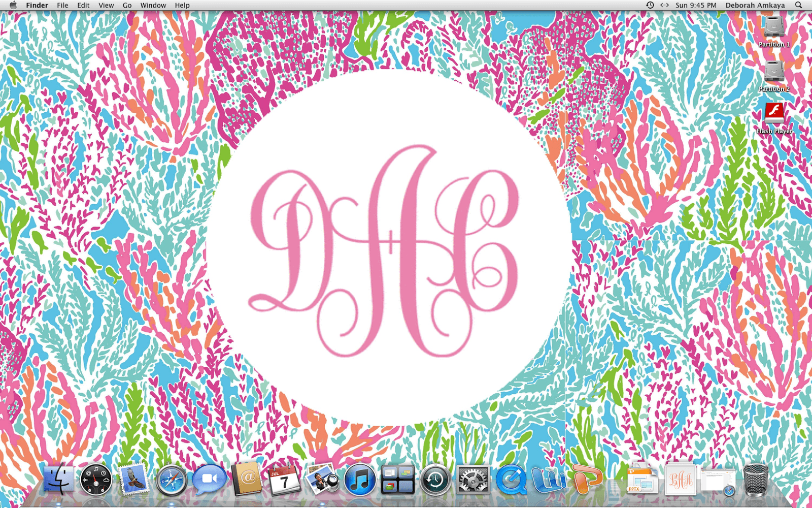Viewport: 812px width, 508px height.
Task: Open Finder from the Dock
Action: tap(58, 480)
